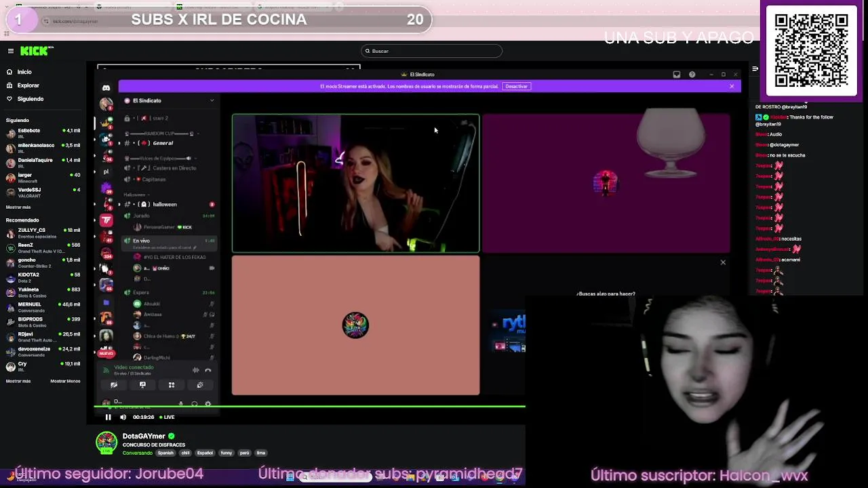Select the chill stream tag
The image size is (868, 488).
coord(185,453)
